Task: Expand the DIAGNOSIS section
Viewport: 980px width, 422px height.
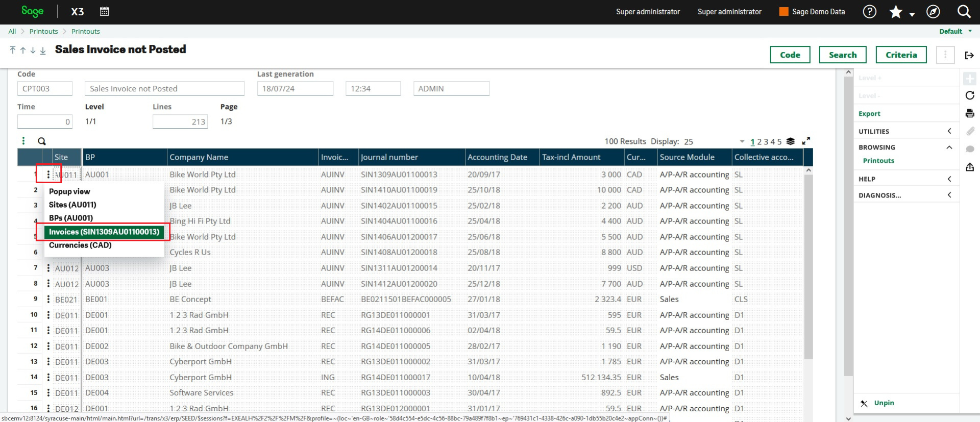Action: [x=906, y=195]
